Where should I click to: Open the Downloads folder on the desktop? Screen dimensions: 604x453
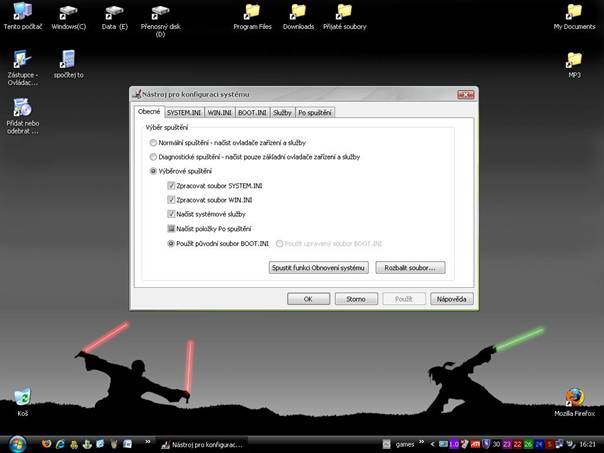pos(298,15)
